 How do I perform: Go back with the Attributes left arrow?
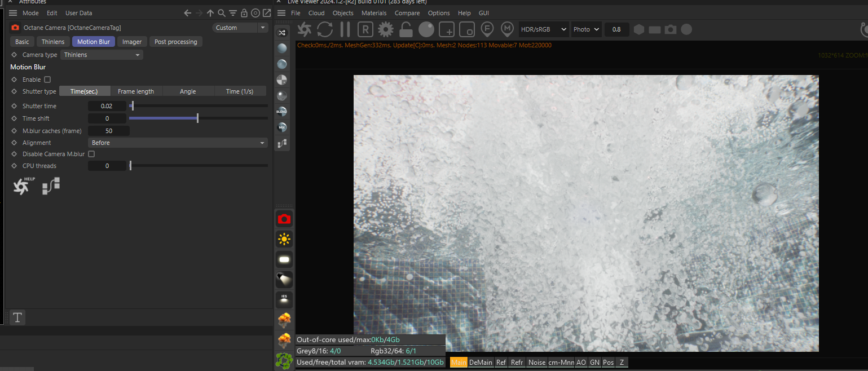[x=188, y=13]
